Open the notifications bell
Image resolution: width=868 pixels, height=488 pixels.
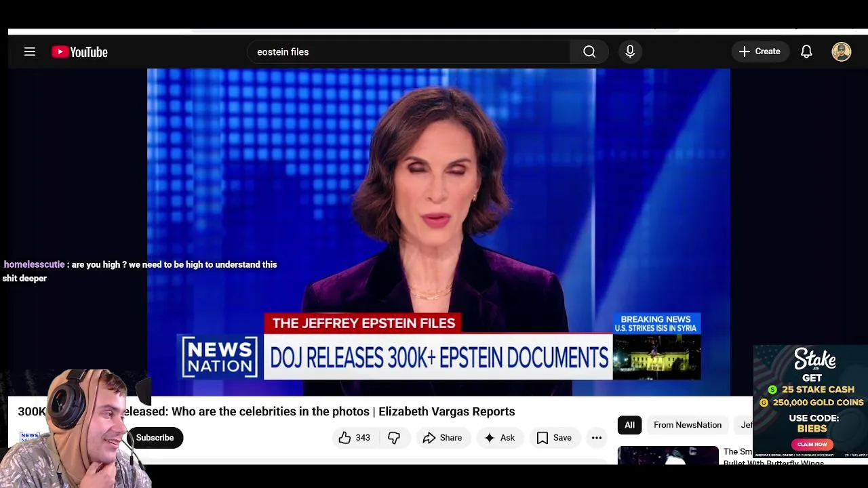tap(806, 52)
